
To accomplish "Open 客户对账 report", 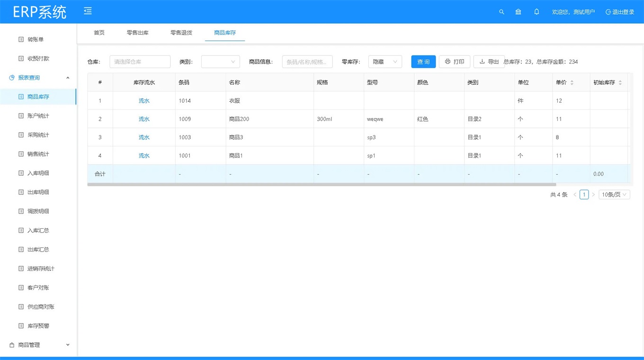I will (x=38, y=288).
